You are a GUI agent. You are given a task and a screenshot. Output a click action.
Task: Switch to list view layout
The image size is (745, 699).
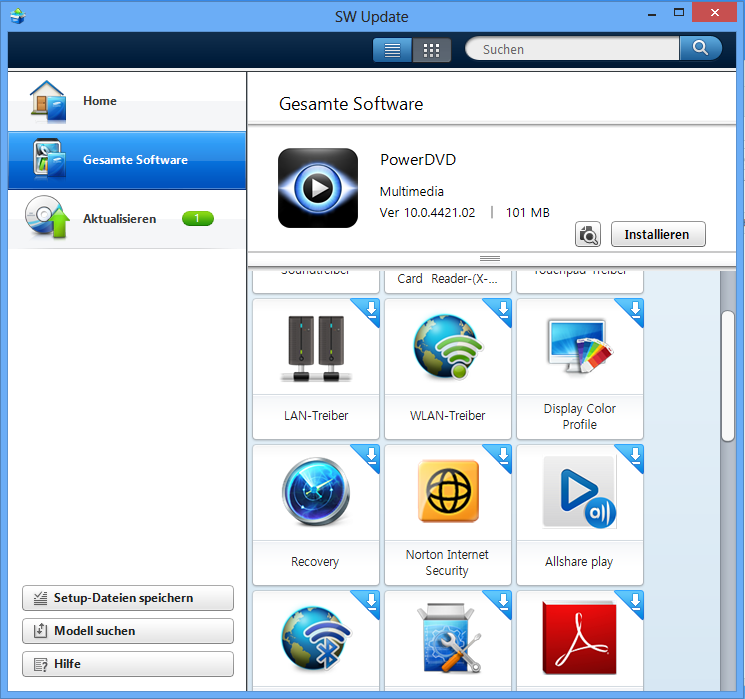tap(392, 50)
